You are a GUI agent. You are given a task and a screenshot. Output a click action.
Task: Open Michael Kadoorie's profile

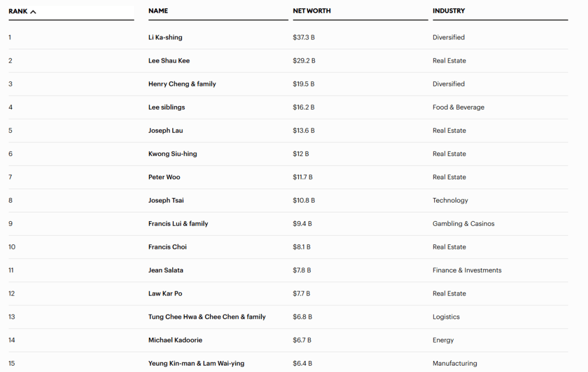[175, 340]
